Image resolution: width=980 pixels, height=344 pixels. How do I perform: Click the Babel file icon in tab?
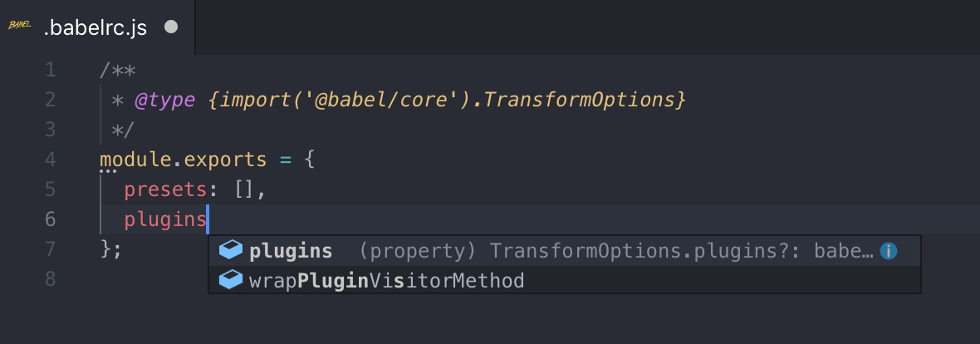click(20, 27)
